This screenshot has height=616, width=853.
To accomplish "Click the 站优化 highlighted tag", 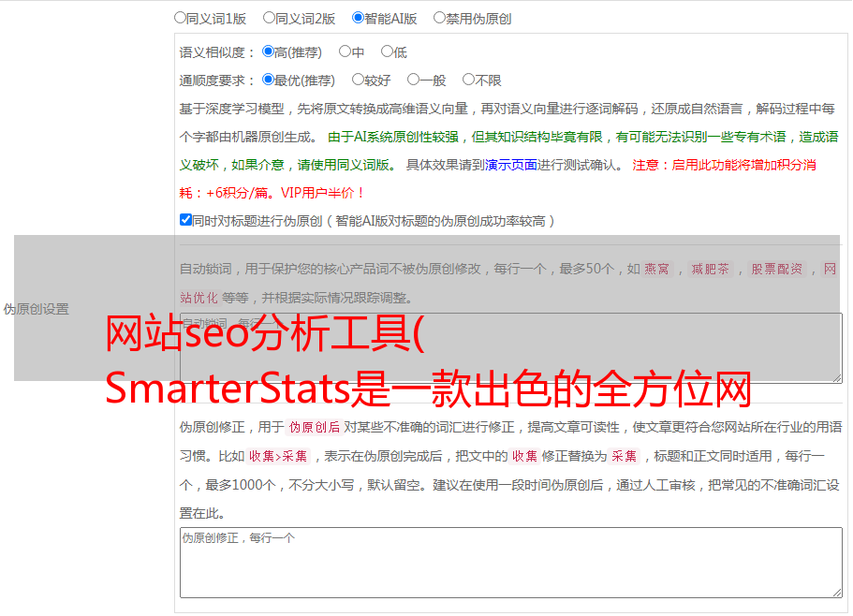I will click(199, 298).
